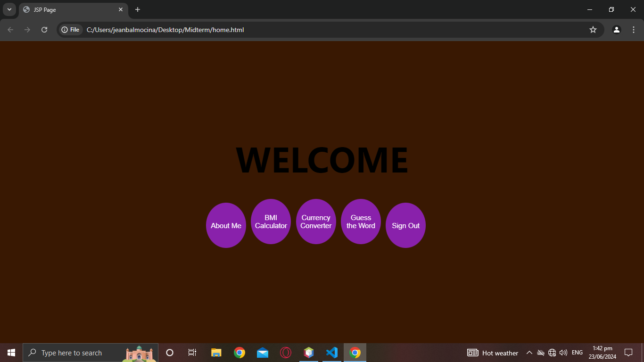Open the Hot weather widget
Screen dimensions: 644x362
[x=493, y=353]
